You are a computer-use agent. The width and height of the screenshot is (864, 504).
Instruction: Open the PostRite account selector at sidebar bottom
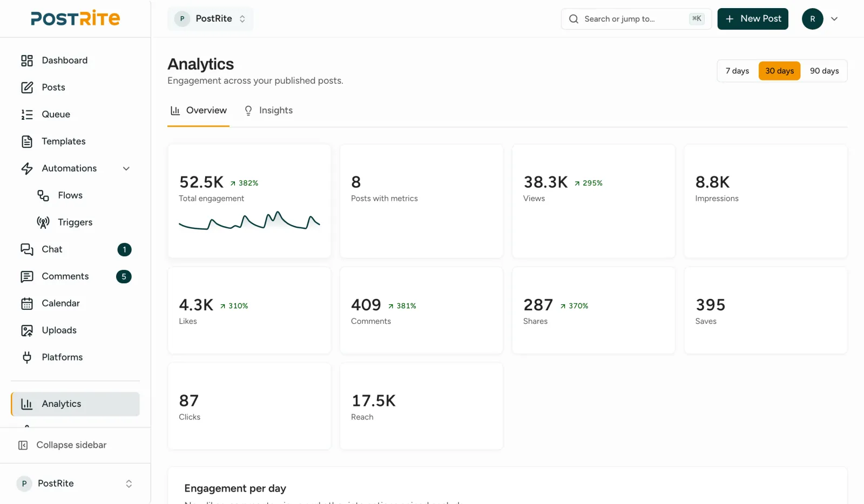click(75, 483)
